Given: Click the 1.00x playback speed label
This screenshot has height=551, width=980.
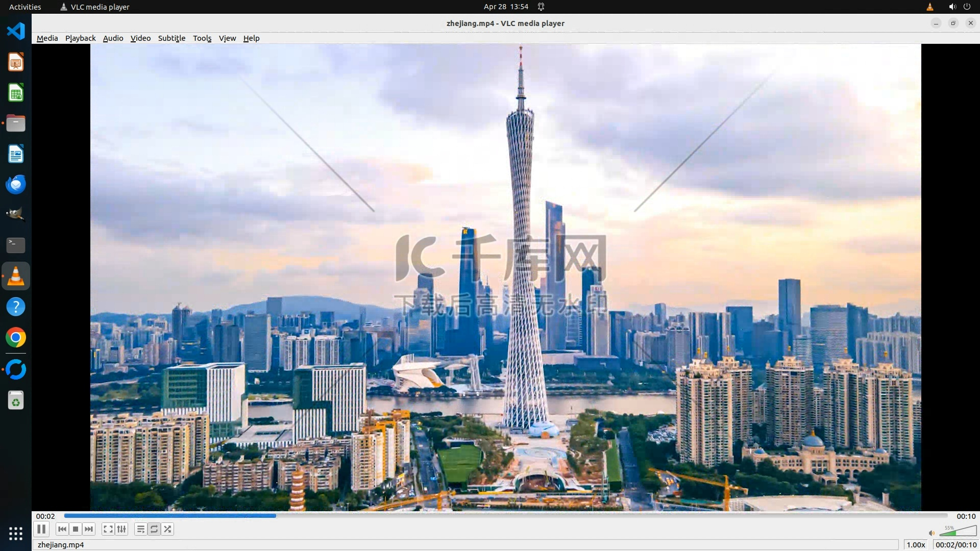Looking at the screenshot, I should 916,545.
